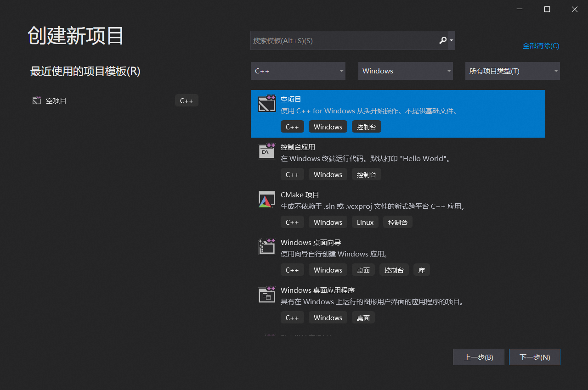Select the 空项目 template icon
588x390 pixels.
(x=267, y=103)
